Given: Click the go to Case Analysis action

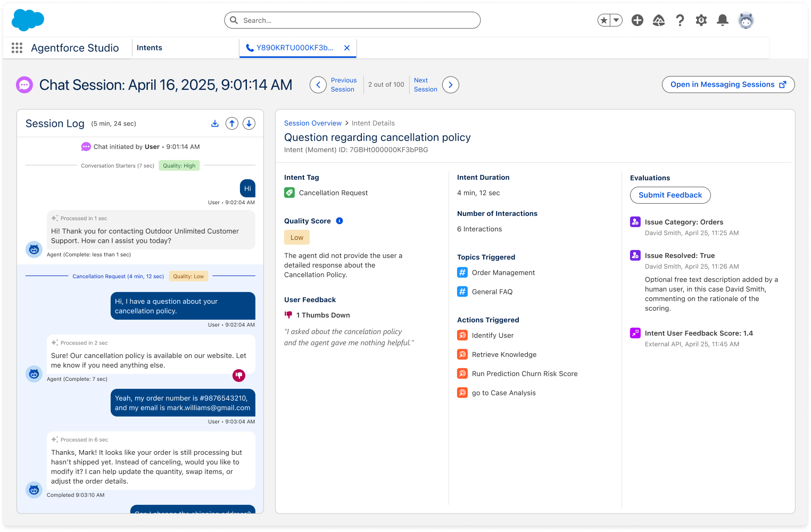Looking at the screenshot, I should (504, 393).
